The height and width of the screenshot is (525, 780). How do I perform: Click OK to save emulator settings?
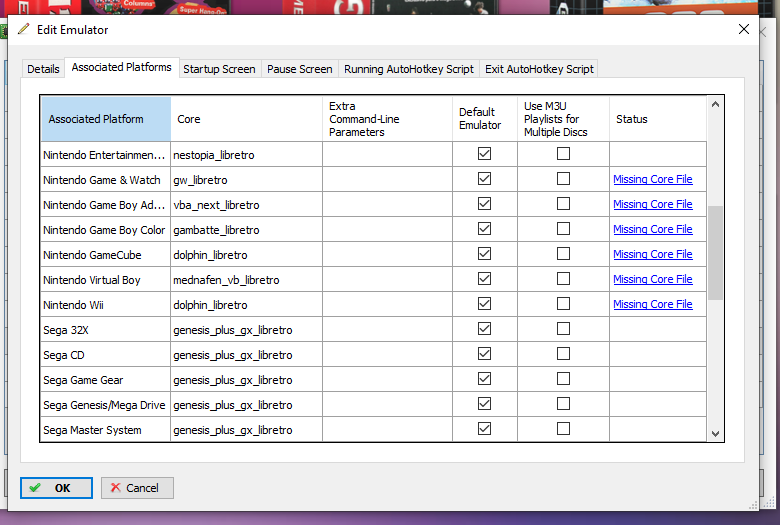tap(56, 488)
